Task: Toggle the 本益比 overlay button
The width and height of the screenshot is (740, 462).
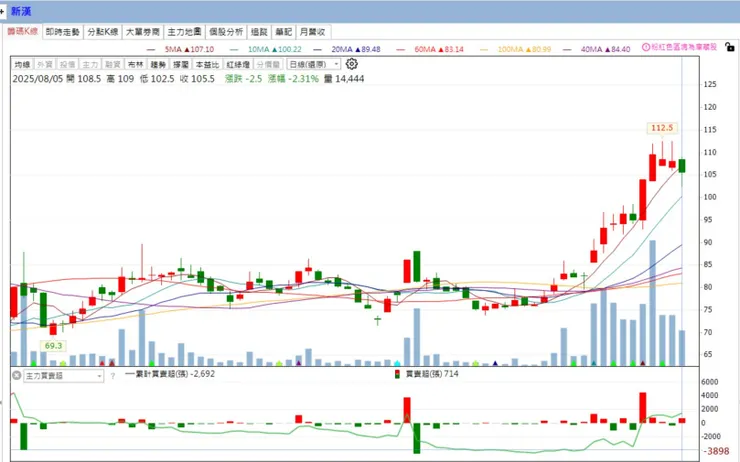Action: coord(207,64)
